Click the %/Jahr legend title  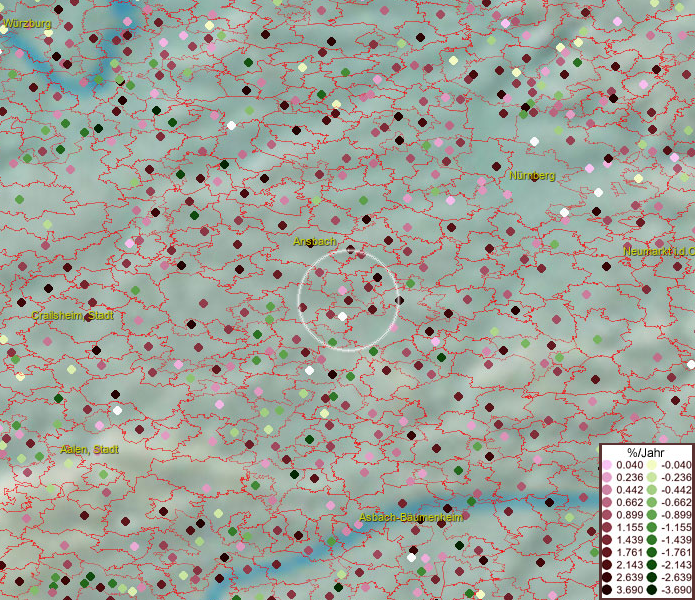pyautogui.click(x=645, y=452)
